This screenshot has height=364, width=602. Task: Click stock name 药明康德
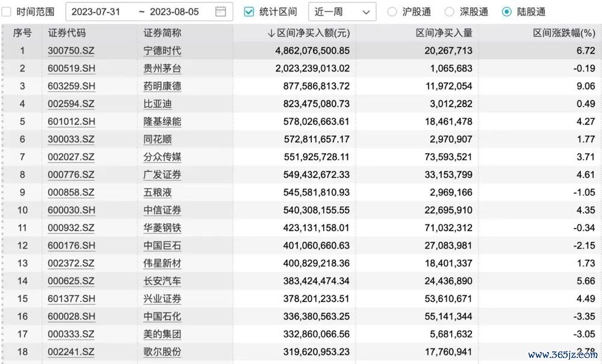click(163, 86)
